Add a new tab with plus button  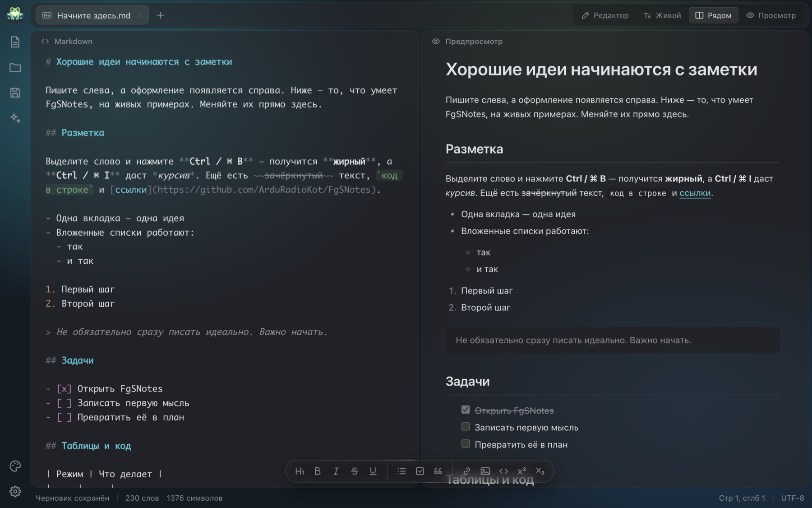[161, 15]
